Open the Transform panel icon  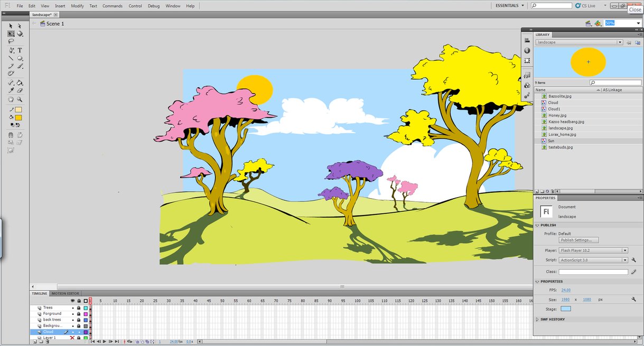pos(527,61)
